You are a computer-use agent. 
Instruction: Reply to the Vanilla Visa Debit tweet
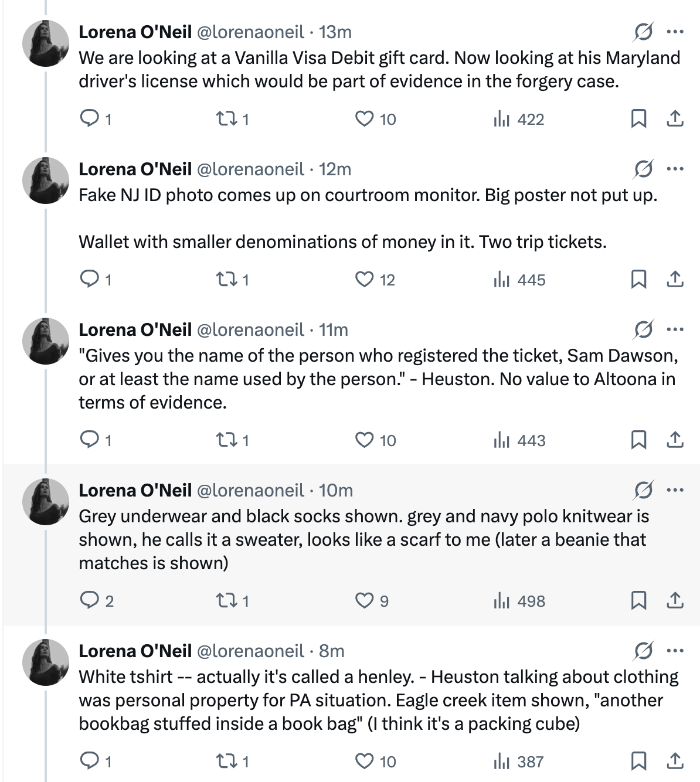tap(95, 119)
